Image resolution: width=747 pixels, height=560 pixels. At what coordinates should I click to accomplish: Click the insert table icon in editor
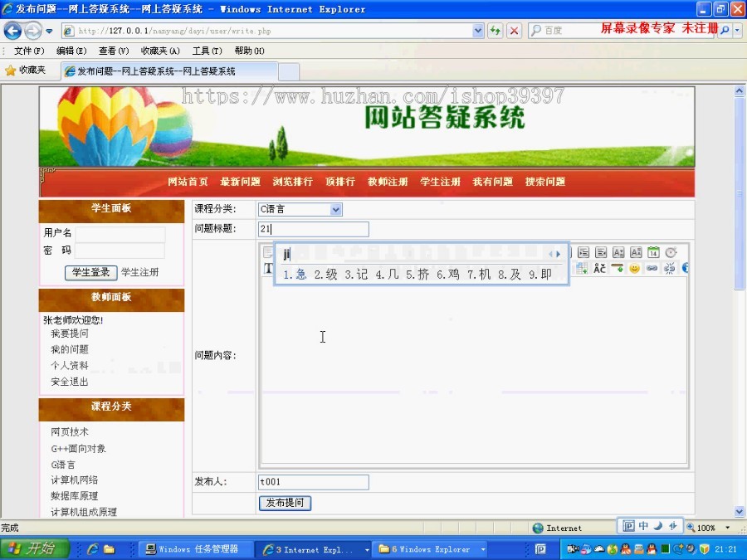point(582,269)
